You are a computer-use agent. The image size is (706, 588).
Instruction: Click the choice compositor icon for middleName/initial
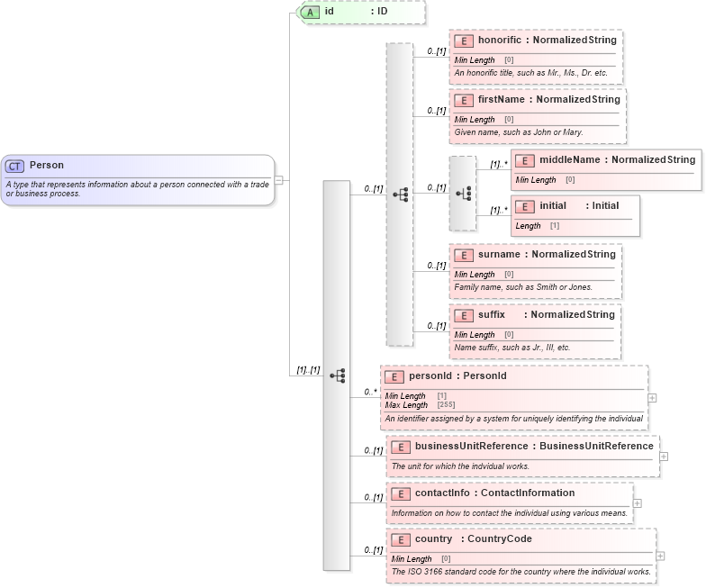click(463, 194)
